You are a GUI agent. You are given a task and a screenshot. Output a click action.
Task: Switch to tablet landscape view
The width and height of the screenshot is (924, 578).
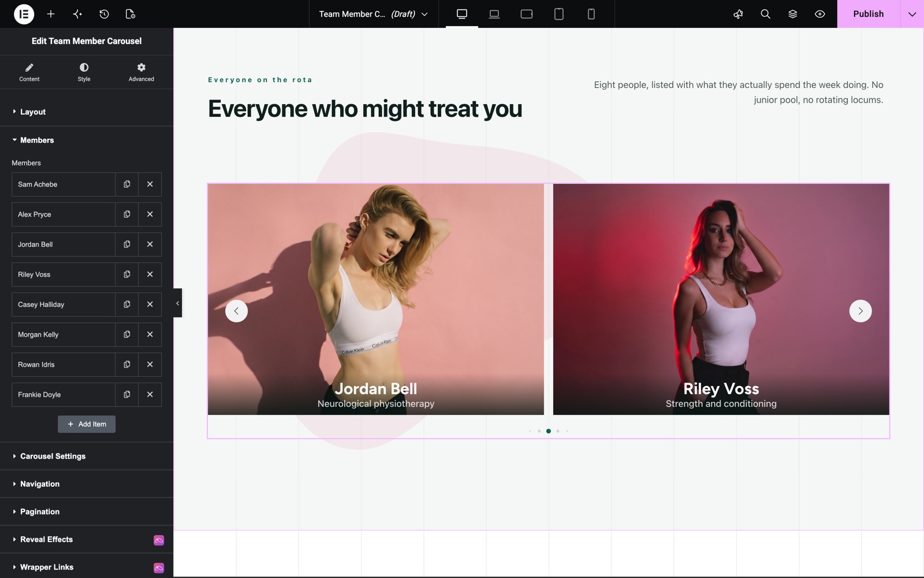click(527, 14)
